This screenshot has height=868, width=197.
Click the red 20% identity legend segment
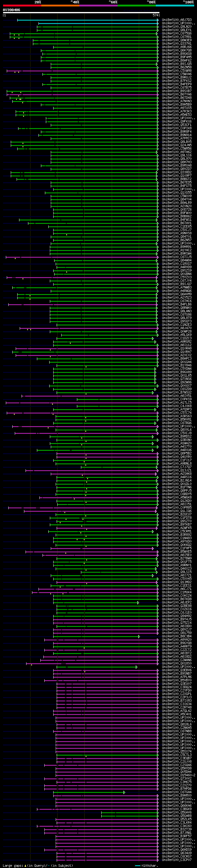[22, 6]
